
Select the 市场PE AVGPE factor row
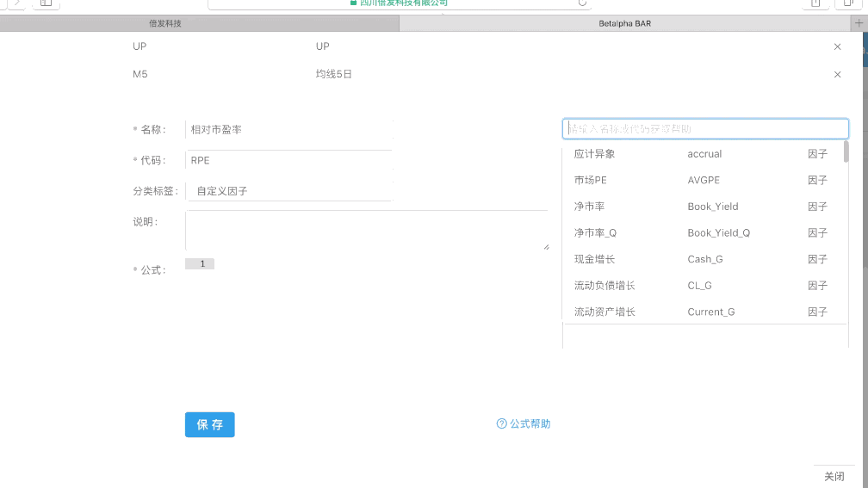pos(702,181)
